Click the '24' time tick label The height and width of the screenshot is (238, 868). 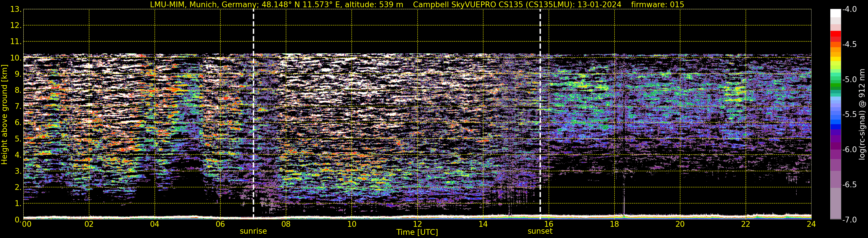[x=811, y=224]
